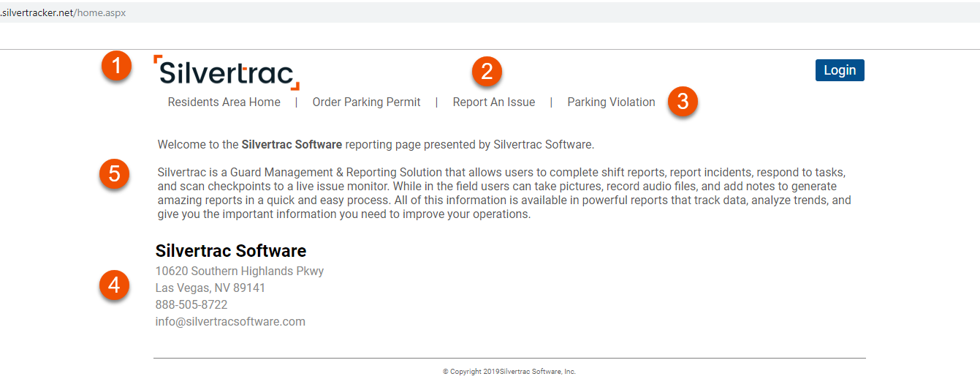The width and height of the screenshot is (980, 390).
Task: Click the address line 10620 Southern Highlands Pkwy
Action: point(240,271)
